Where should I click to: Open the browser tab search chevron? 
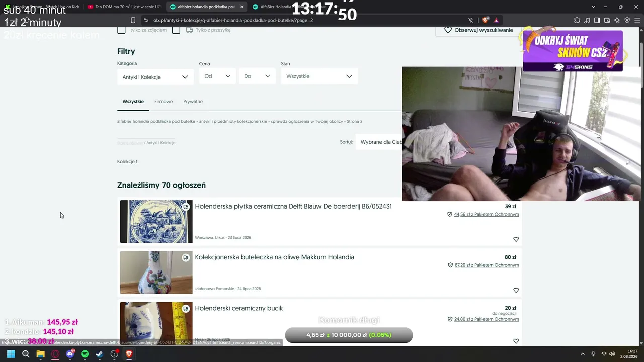click(593, 7)
